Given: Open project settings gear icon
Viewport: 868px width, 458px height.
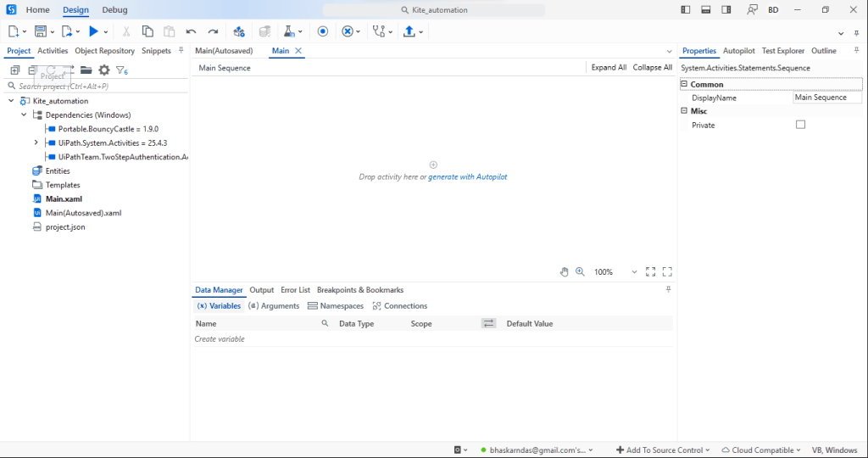Looking at the screenshot, I should point(104,70).
